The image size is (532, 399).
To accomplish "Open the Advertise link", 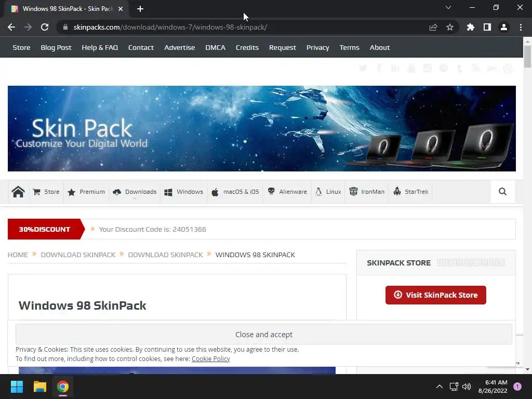I will coord(179,47).
